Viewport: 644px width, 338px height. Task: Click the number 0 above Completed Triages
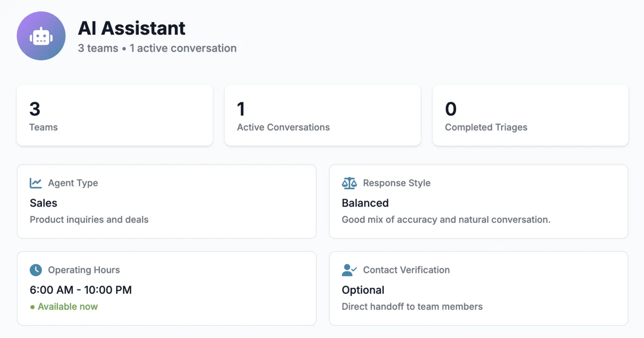(x=451, y=109)
